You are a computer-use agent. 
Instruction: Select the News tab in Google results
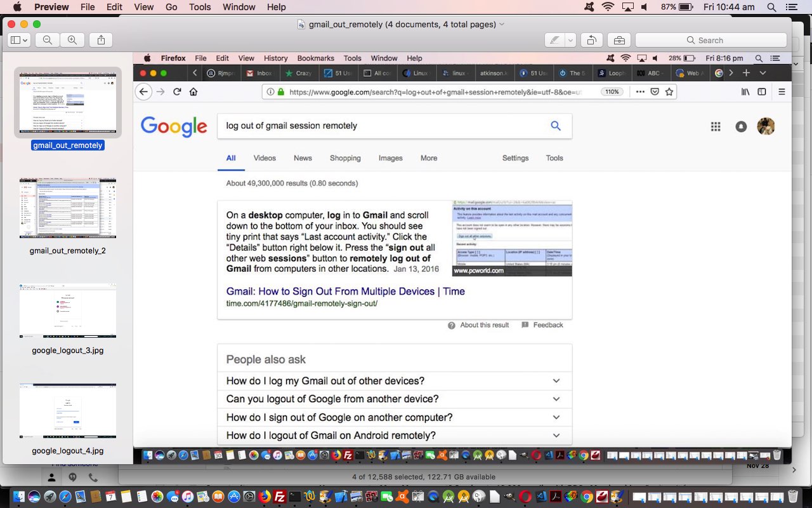pos(303,158)
